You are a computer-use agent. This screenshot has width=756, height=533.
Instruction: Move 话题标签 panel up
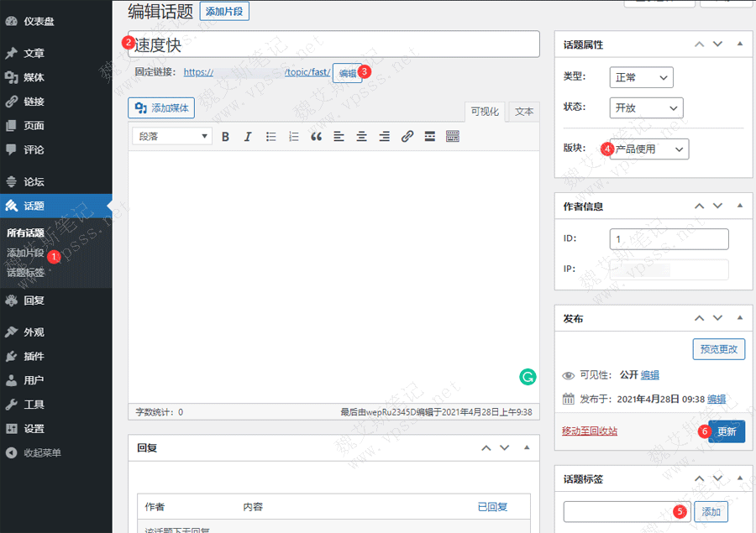point(699,478)
